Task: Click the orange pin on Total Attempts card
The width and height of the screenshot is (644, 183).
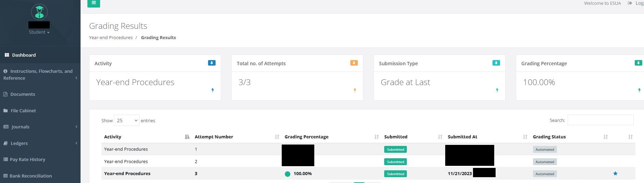Action: click(354, 63)
